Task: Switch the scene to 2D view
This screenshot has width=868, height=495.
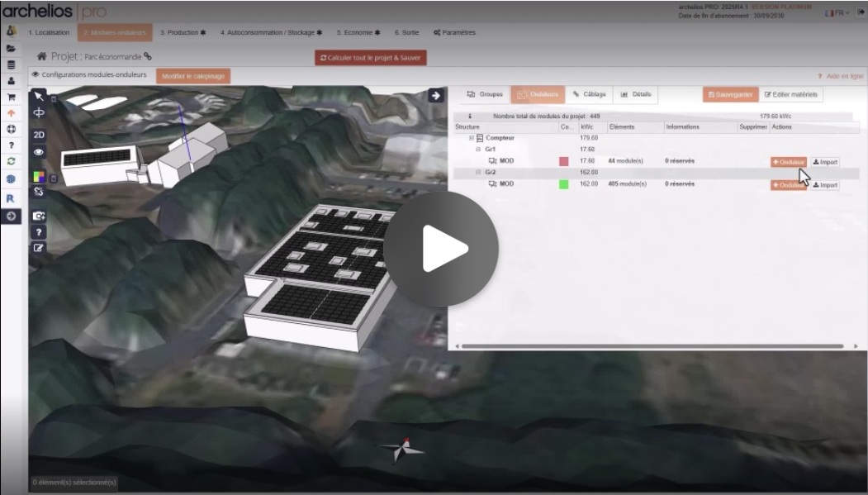Action: [x=39, y=135]
